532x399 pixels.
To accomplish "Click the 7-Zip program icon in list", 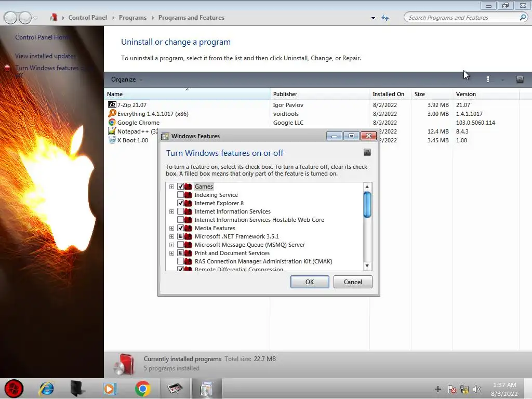I will point(112,105).
